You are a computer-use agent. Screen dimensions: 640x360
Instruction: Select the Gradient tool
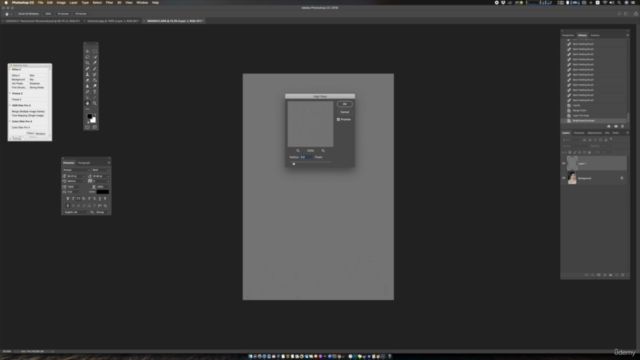pyautogui.click(x=95, y=80)
